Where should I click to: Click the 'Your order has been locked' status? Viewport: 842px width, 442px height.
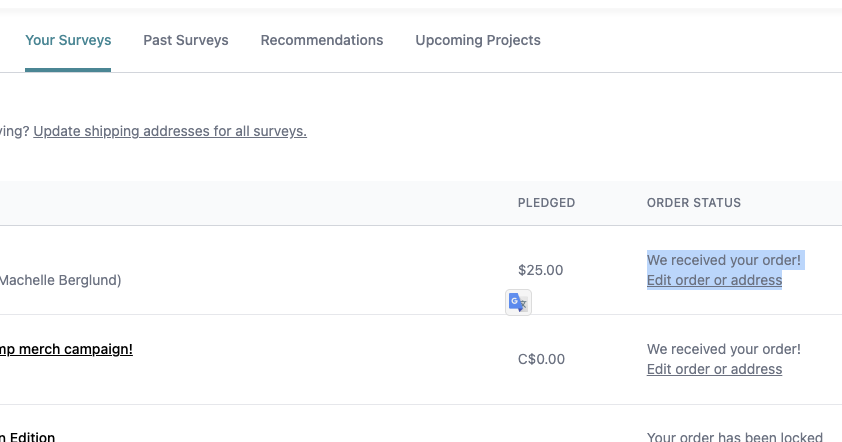(x=735, y=437)
